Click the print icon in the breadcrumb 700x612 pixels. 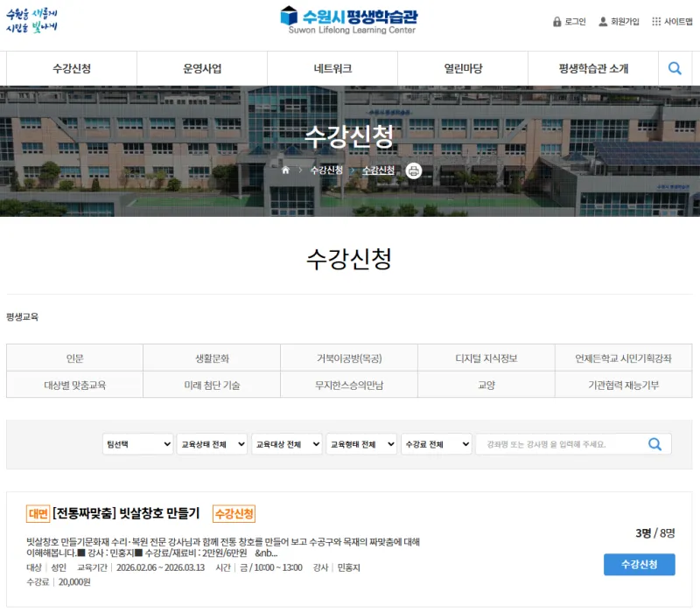pos(414,170)
